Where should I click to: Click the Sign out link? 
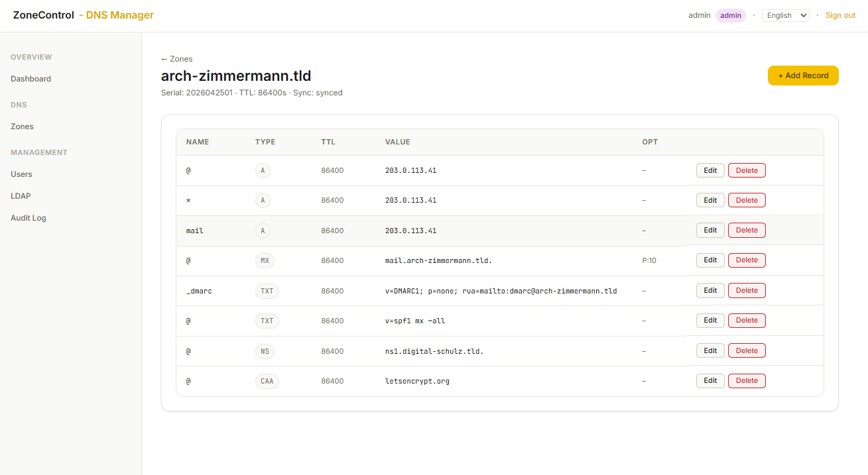840,15
